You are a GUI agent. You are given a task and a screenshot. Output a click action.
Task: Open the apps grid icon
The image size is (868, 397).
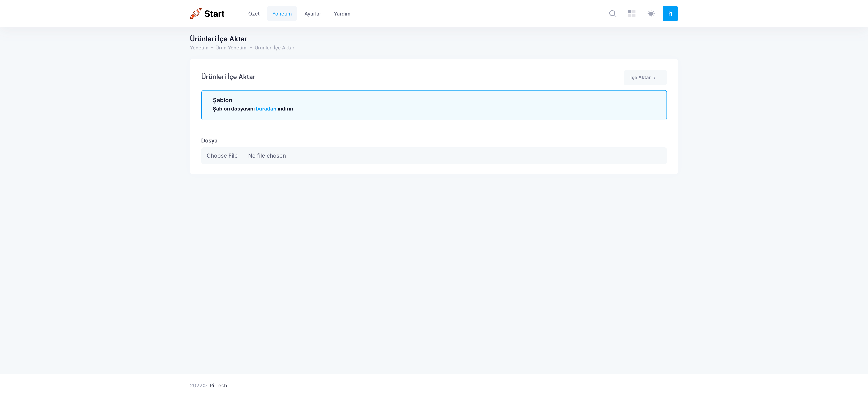tap(631, 14)
